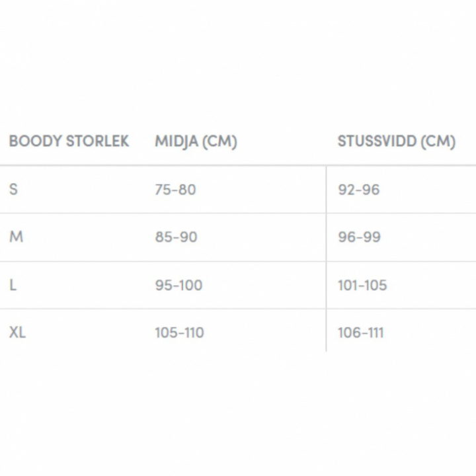Click the MIDJA column header word
Image resolution: width=476 pixels, height=476 pixels.
point(175,141)
